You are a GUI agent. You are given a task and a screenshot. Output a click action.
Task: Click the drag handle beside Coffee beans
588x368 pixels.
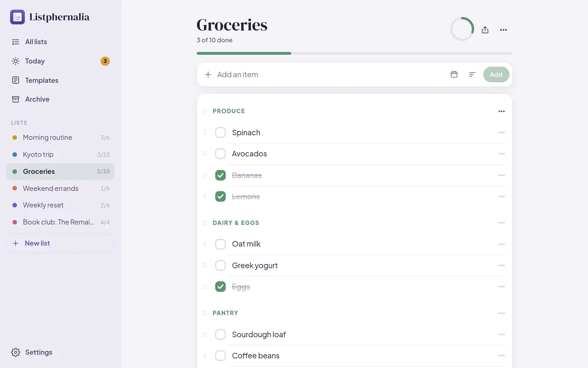click(x=205, y=356)
